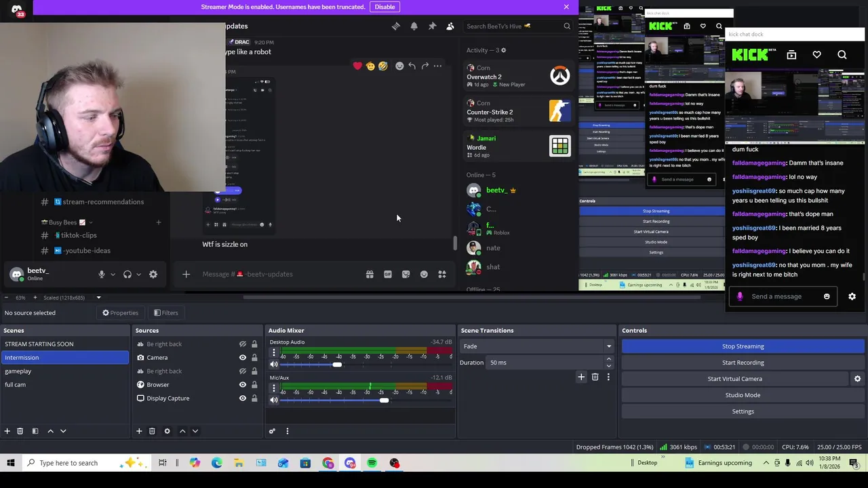Move source down arrow in Sources panel

pyautogui.click(x=195, y=431)
